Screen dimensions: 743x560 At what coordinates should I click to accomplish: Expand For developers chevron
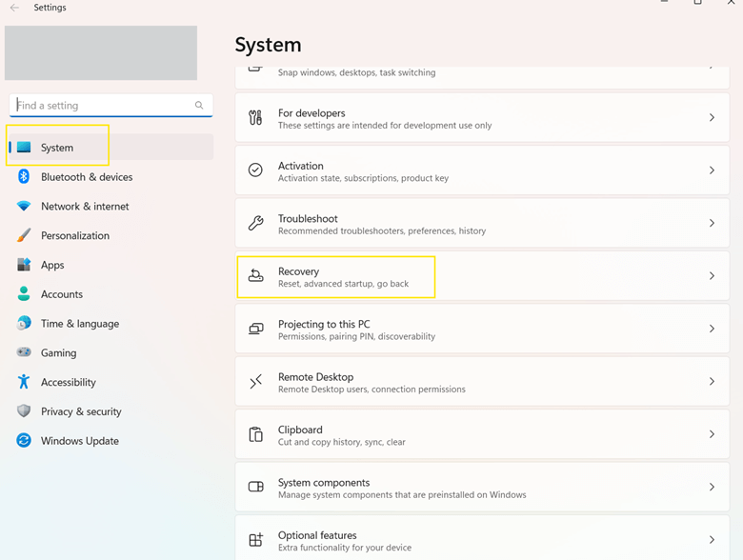pyautogui.click(x=712, y=117)
